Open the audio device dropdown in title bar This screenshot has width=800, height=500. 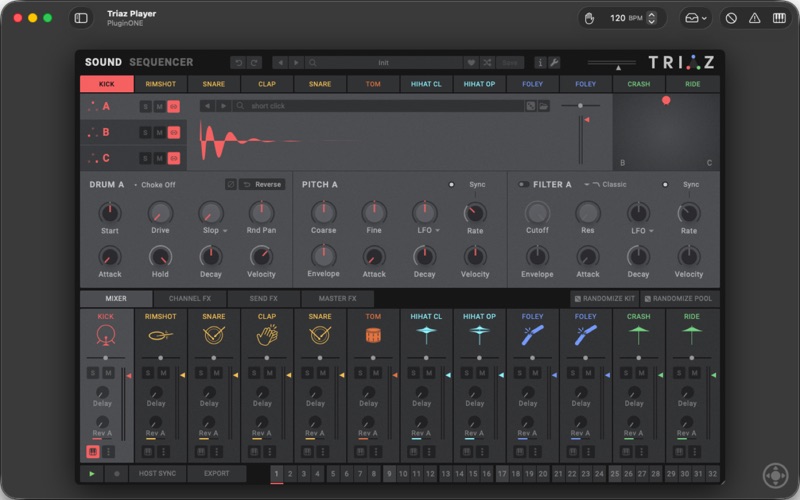695,18
